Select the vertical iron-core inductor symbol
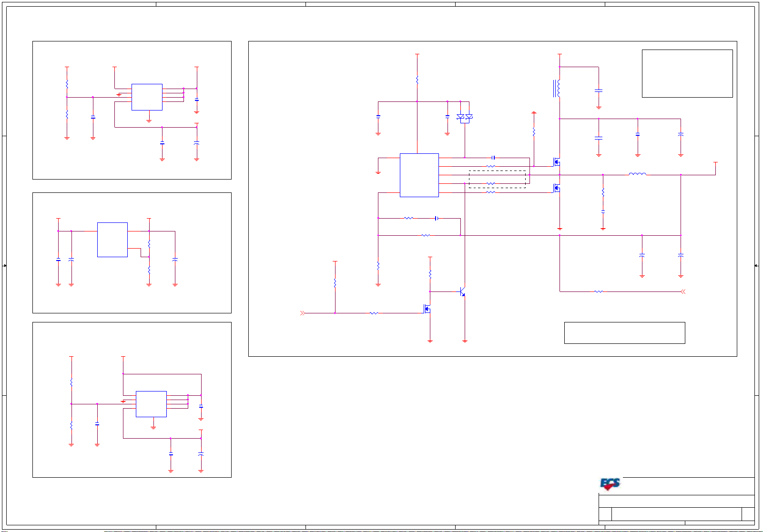The height and width of the screenshot is (532, 763). pyautogui.click(x=557, y=89)
